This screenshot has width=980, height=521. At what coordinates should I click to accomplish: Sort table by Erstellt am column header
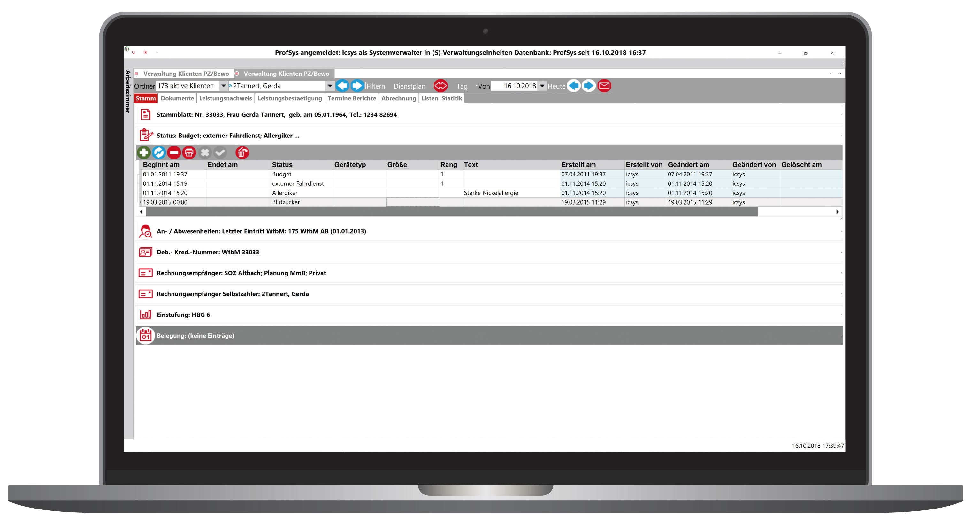coord(592,165)
